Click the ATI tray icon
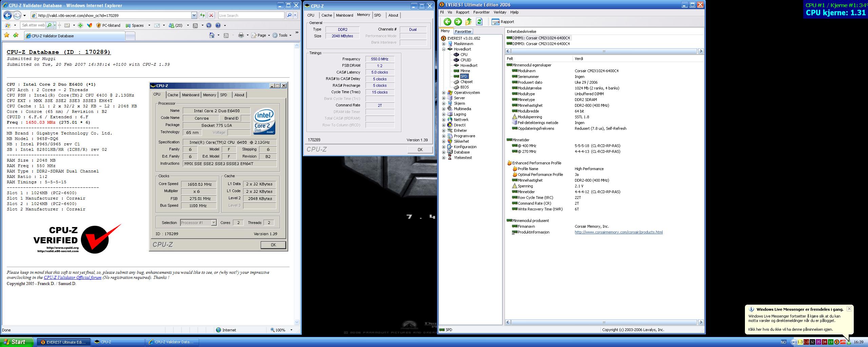 [x=843, y=342]
